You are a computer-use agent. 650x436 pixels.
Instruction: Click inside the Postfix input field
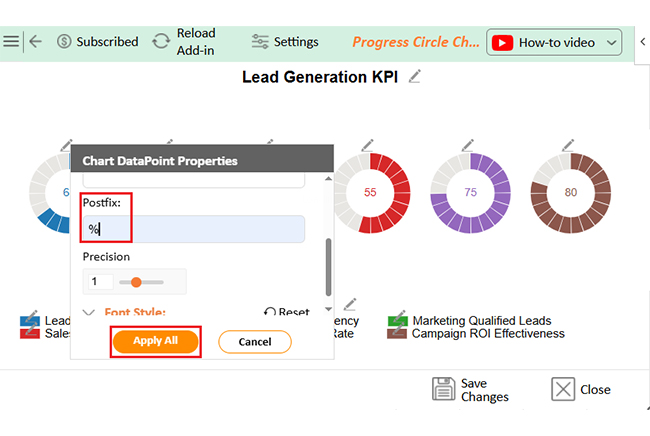pyautogui.click(x=193, y=229)
